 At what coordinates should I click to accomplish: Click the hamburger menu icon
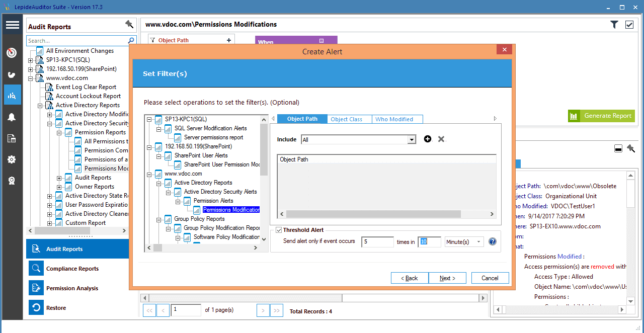(x=13, y=25)
